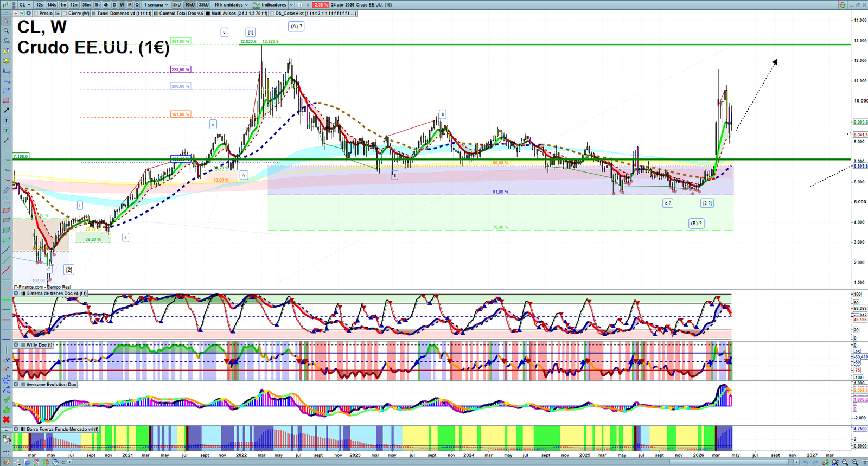The height and width of the screenshot is (466, 868).
Task: Toggle the Precio checkbox
Action: (x=36, y=14)
